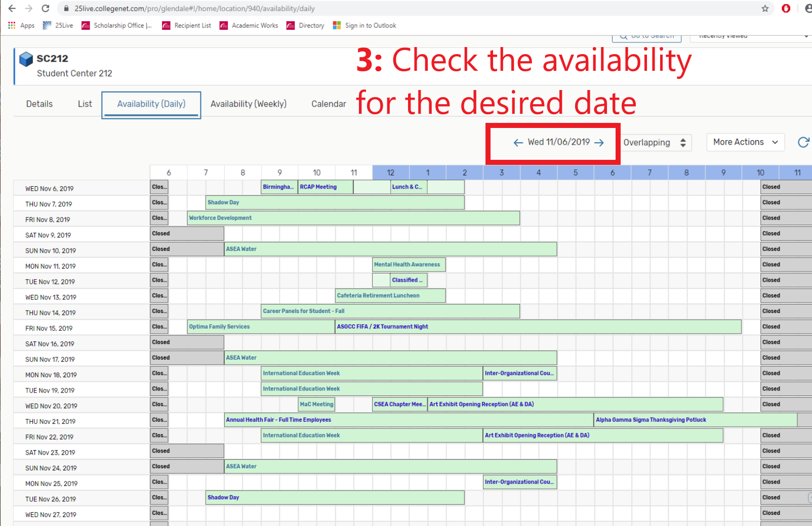Open RCAP Meeting event
Screen dimensions: 812x526
click(x=326, y=187)
